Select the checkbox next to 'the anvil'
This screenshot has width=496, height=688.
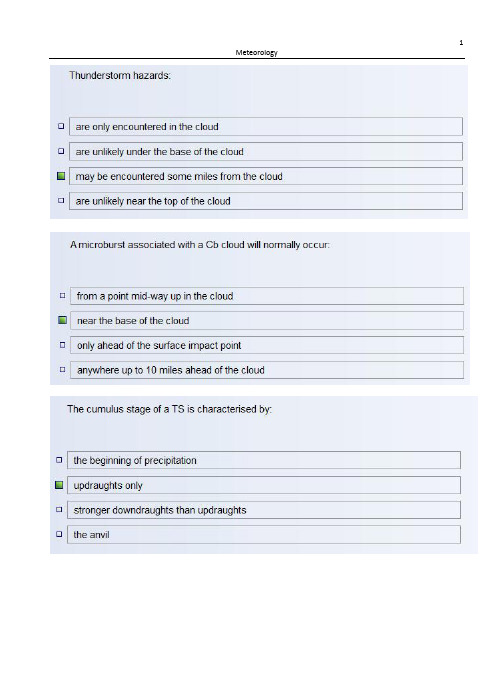click(59, 534)
